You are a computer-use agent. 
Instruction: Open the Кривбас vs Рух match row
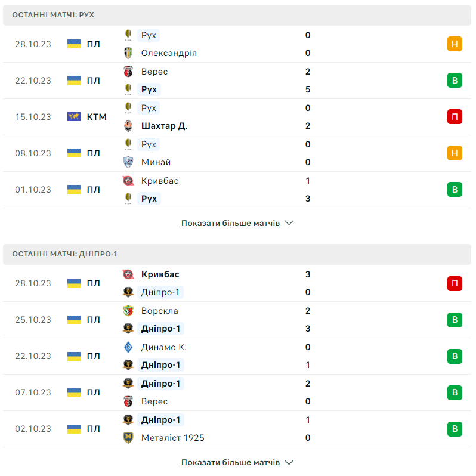pyautogui.click(x=237, y=190)
